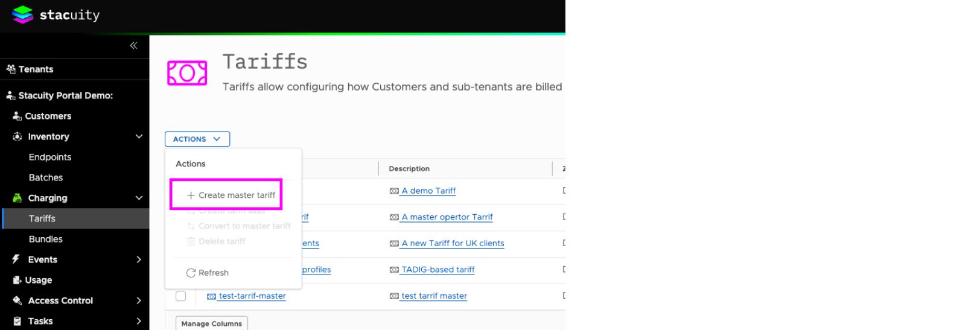This screenshot has height=330, width=980.
Task: Select the Tariffs sidebar item
Action: pos(76,218)
